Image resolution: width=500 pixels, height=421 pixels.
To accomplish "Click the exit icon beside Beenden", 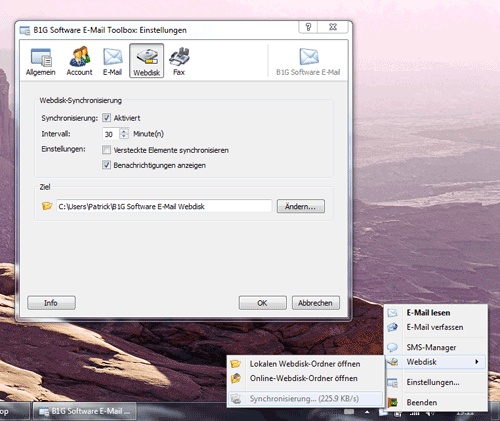I will (393, 402).
